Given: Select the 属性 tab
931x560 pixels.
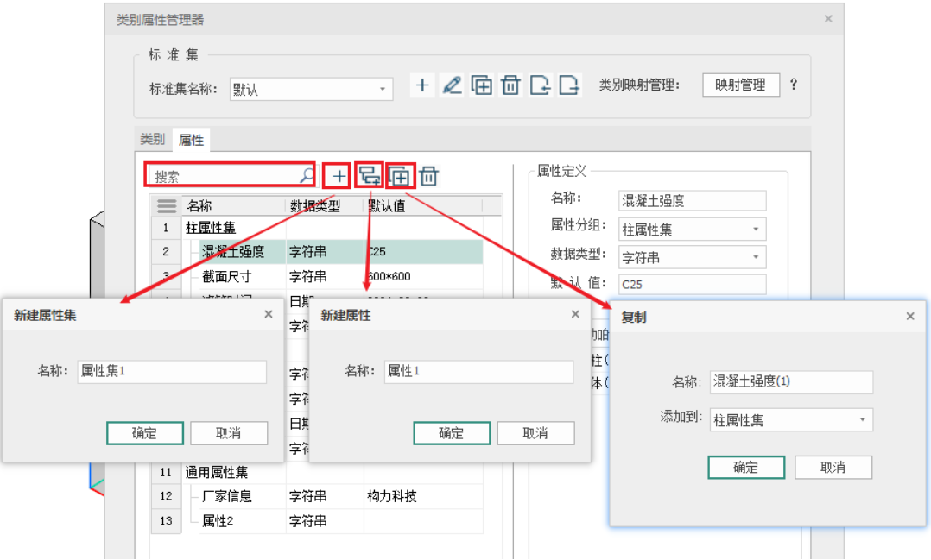Looking at the screenshot, I should pos(191,139).
